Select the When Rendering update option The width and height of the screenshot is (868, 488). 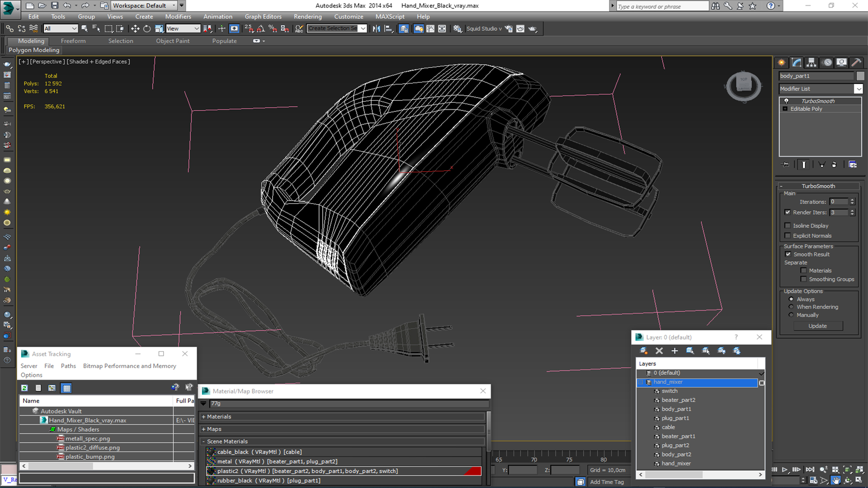click(791, 307)
